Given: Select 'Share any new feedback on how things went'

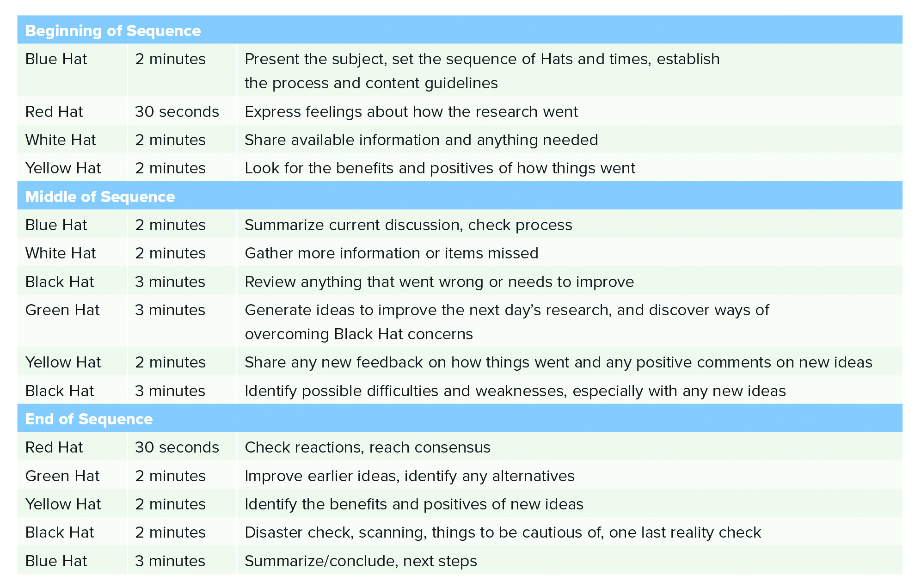Looking at the screenshot, I should click(x=559, y=362).
